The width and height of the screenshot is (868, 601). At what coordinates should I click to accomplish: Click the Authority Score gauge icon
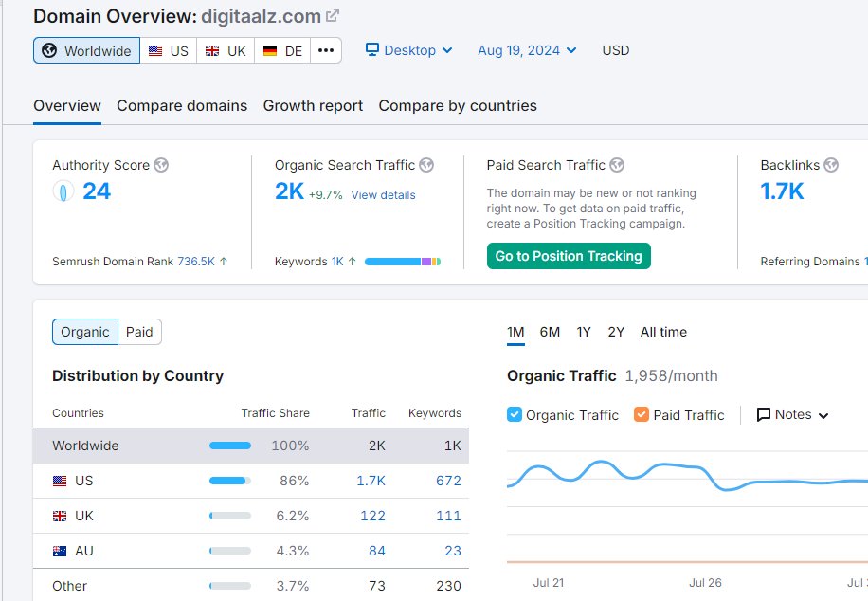click(63, 191)
